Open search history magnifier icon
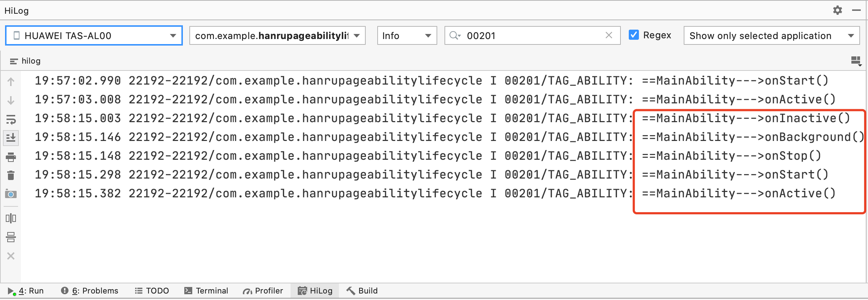Image resolution: width=868 pixels, height=300 pixels. [x=455, y=35]
